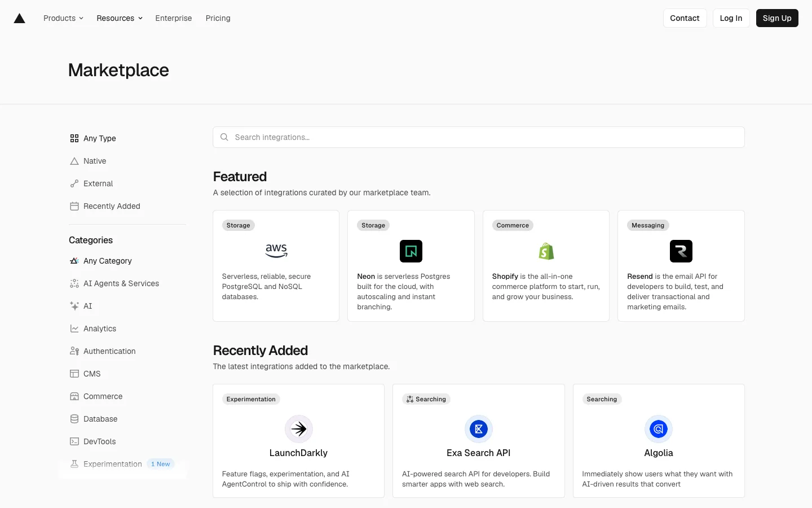Screen dimensions: 812x508
Task: Click the '1 New' badge beside Experimentation
Action: (x=161, y=464)
